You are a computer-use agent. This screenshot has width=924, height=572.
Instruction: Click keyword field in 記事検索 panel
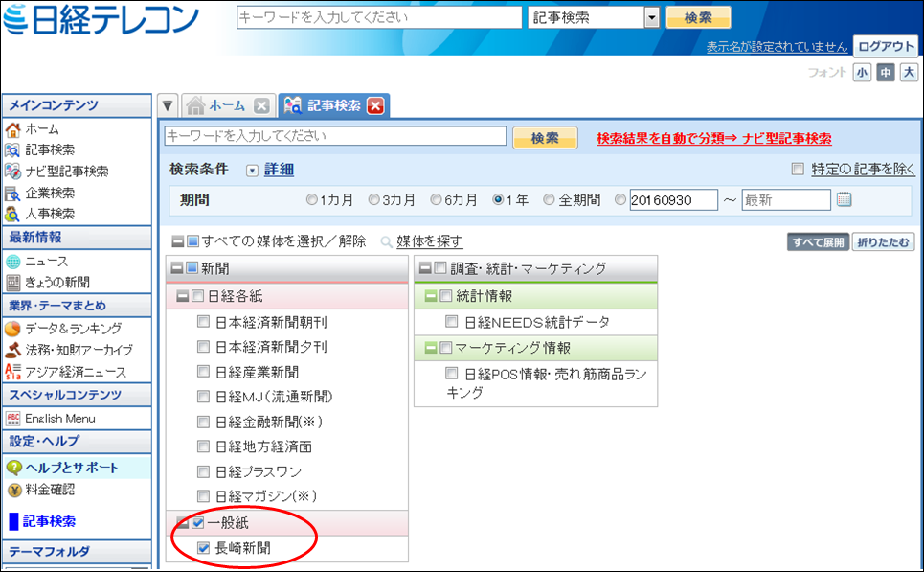tap(335, 136)
